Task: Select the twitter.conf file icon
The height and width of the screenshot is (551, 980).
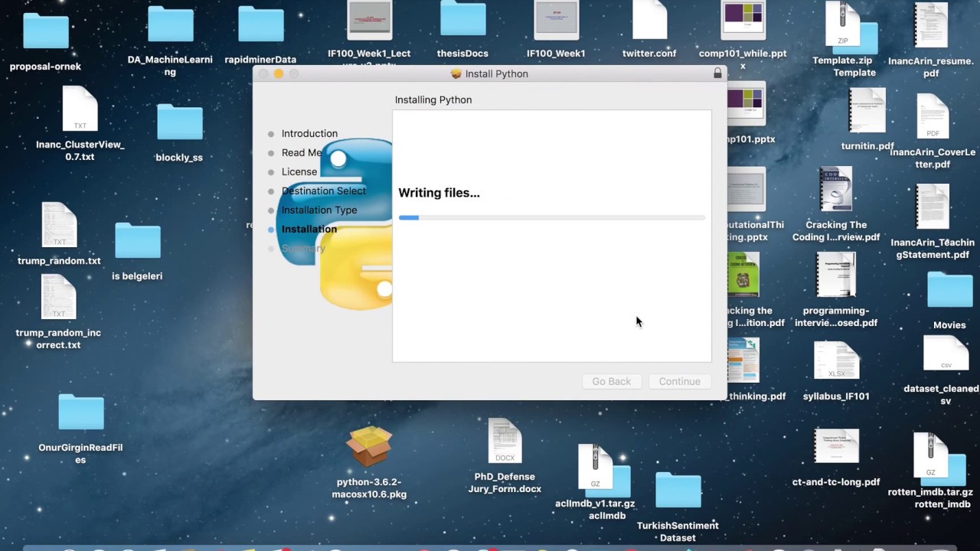Action: 649,21
